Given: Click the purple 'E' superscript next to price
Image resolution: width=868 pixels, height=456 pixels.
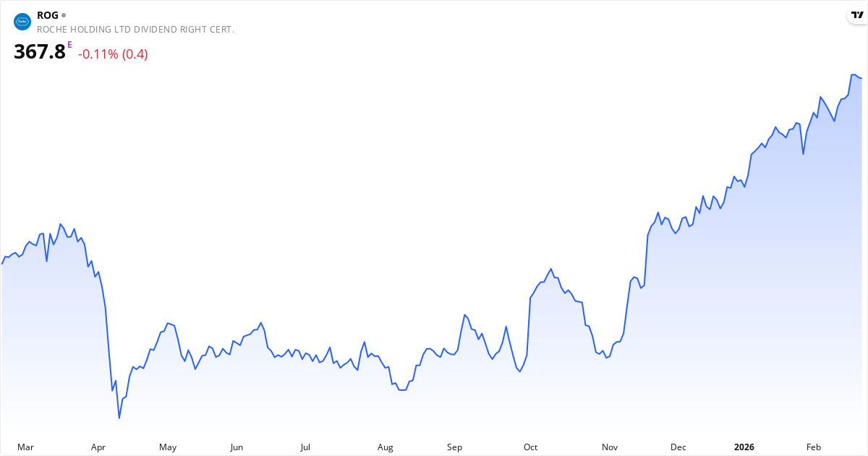Looking at the screenshot, I should pos(69,45).
